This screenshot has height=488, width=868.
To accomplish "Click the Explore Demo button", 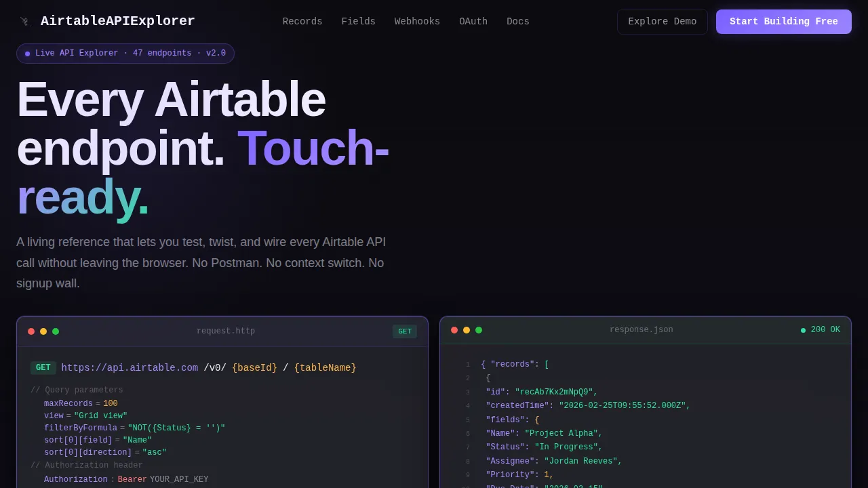I will [663, 22].
